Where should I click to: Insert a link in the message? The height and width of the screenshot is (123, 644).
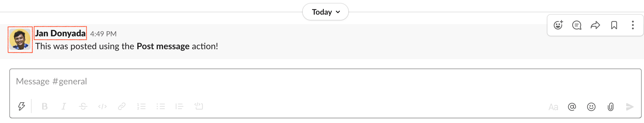[122, 106]
